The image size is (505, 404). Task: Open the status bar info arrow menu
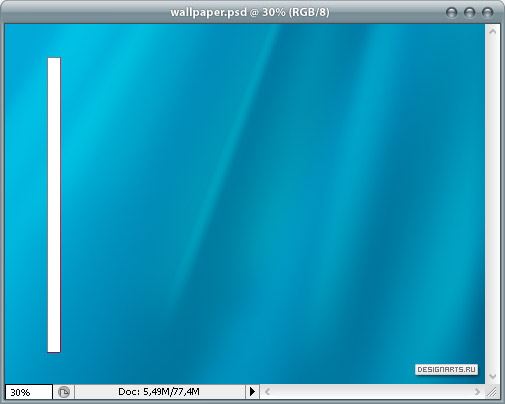252,391
